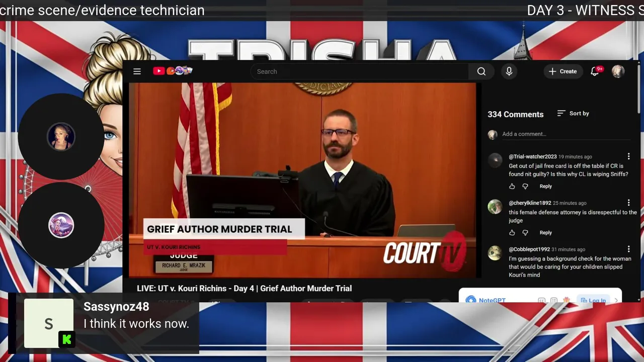The width and height of the screenshot is (644, 362).
Task: Open more options for cherylkline1892 comment
Action: point(628,203)
